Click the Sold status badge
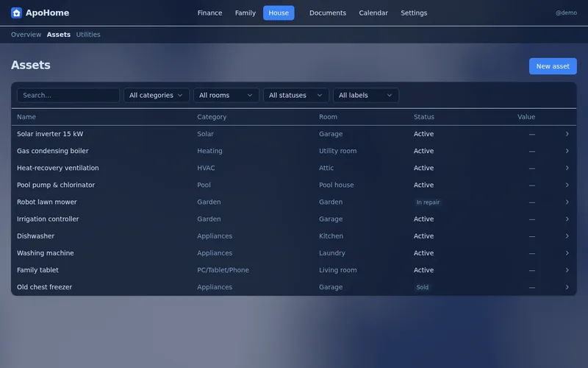 coord(422,287)
